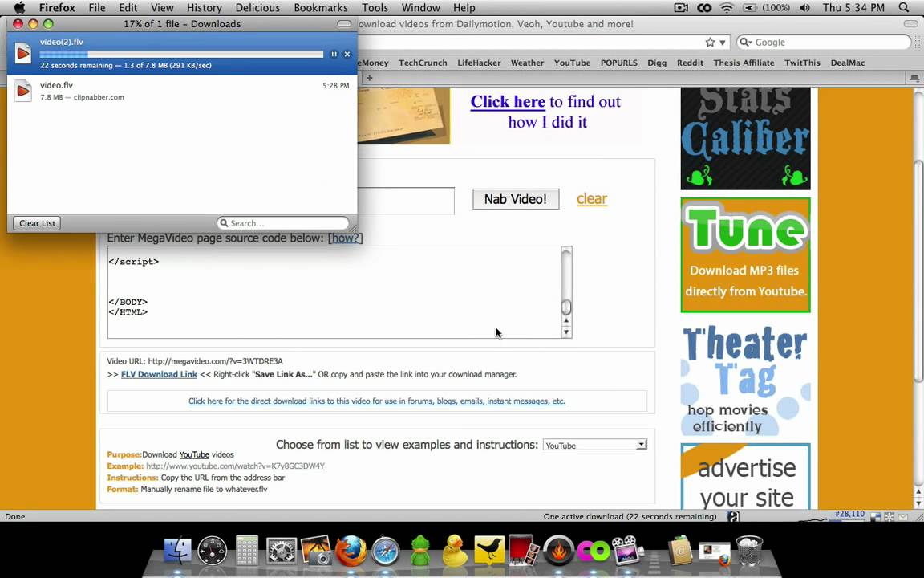Click the underlined YouTube link in Purpose line

[194, 454]
